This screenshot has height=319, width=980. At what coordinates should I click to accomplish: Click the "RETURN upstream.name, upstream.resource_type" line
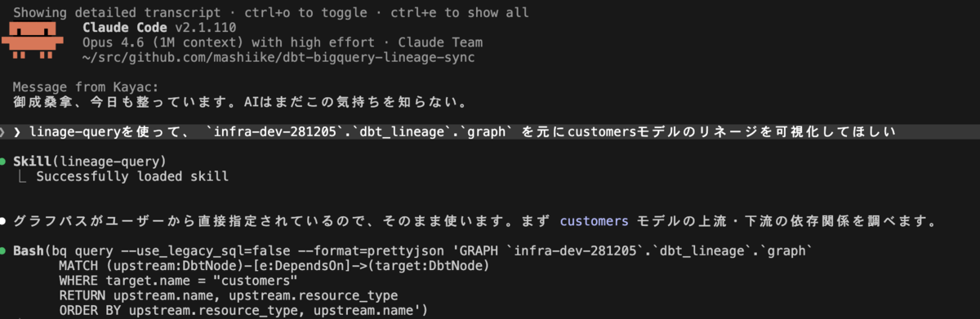[228, 295]
